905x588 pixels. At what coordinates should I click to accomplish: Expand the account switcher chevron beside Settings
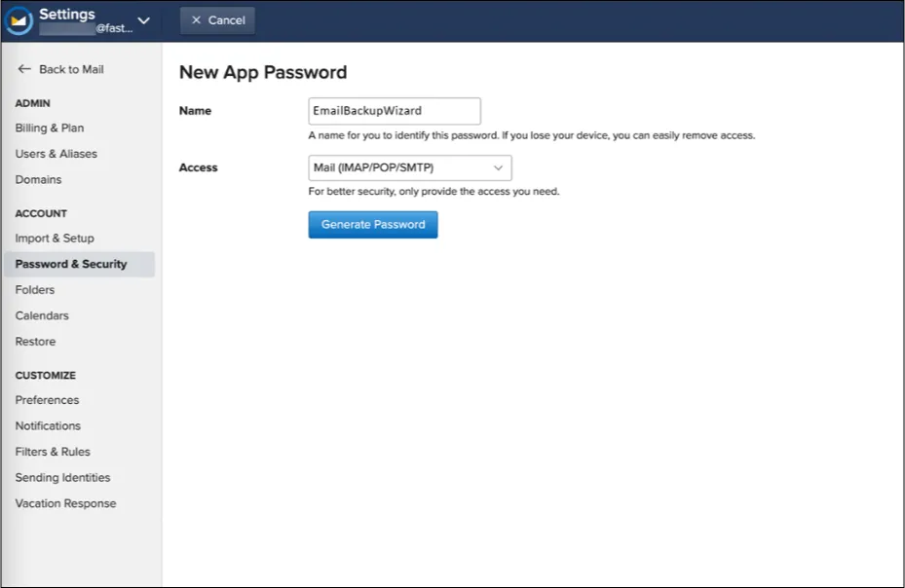144,20
